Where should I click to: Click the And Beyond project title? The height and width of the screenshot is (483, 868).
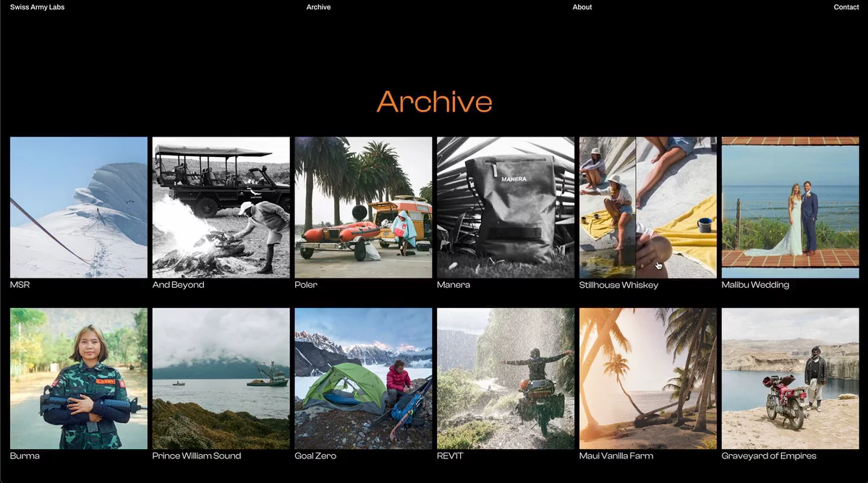tap(179, 285)
